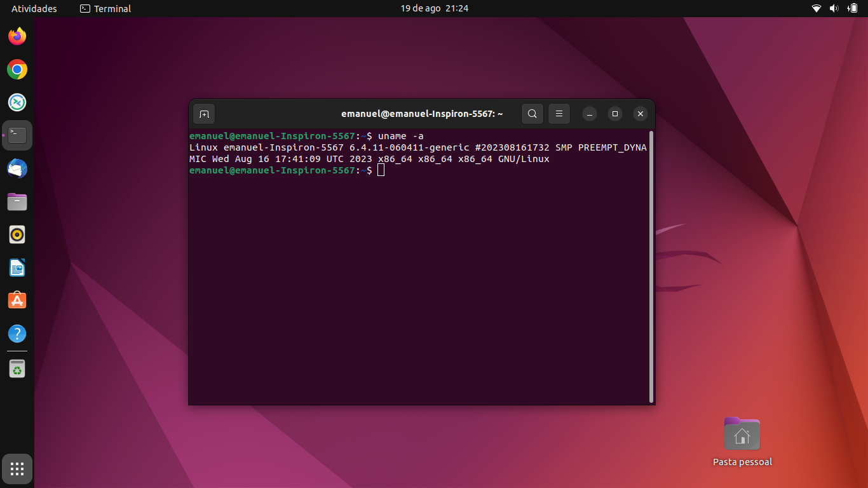Click 'PREEMPT_DYNA' in the terminal output
The image size is (868, 488).
(x=613, y=147)
